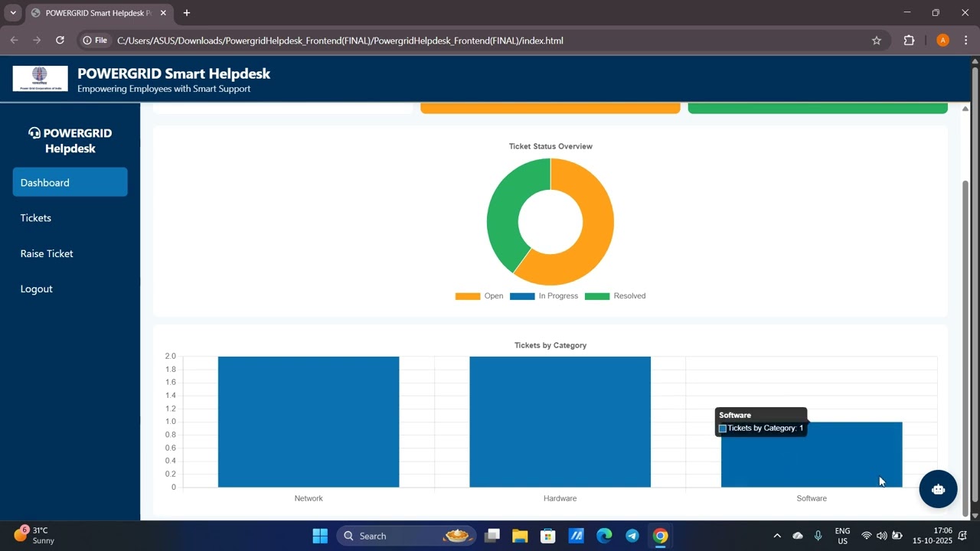Screen dimensions: 980x551
Task: Go back with browser back arrow
Action: pyautogui.click(x=14, y=41)
